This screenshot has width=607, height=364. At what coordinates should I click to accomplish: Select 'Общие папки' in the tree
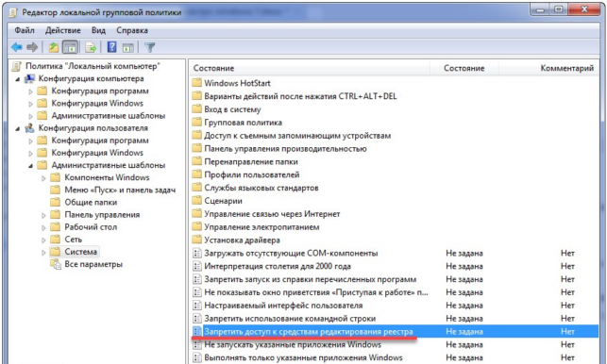pyautogui.click(x=91, y=203)
